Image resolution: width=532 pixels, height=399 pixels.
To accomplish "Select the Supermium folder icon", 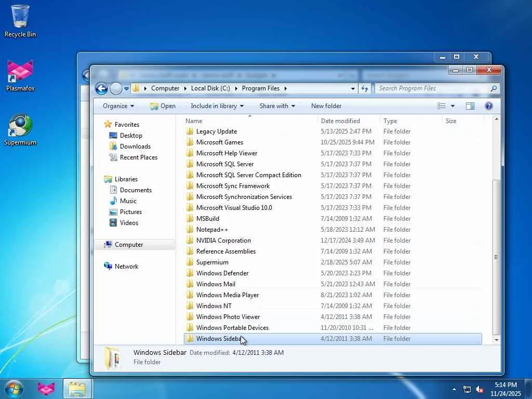I will tap(190, 262).
